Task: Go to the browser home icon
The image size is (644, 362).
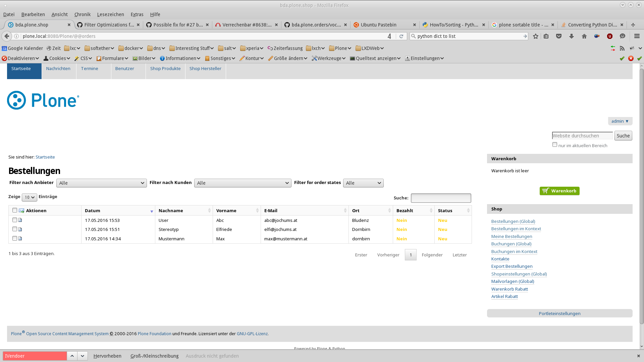Action: coord(584,36)
